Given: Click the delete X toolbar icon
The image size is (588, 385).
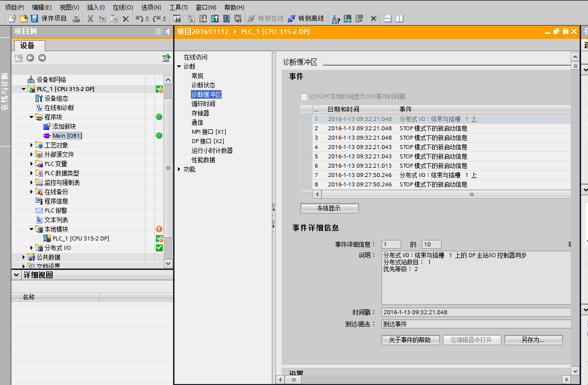Looking at the screenshot, I should (x=126, y=18).
